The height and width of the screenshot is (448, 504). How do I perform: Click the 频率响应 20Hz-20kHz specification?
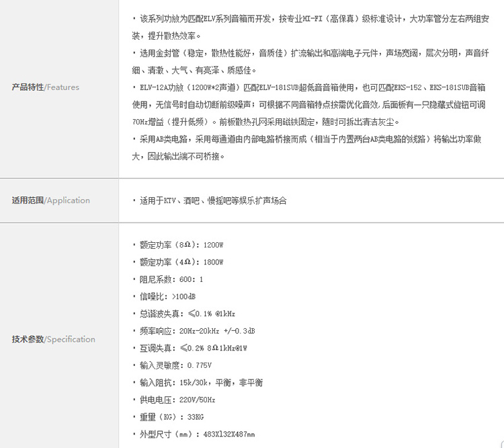(x=197, y=331)
